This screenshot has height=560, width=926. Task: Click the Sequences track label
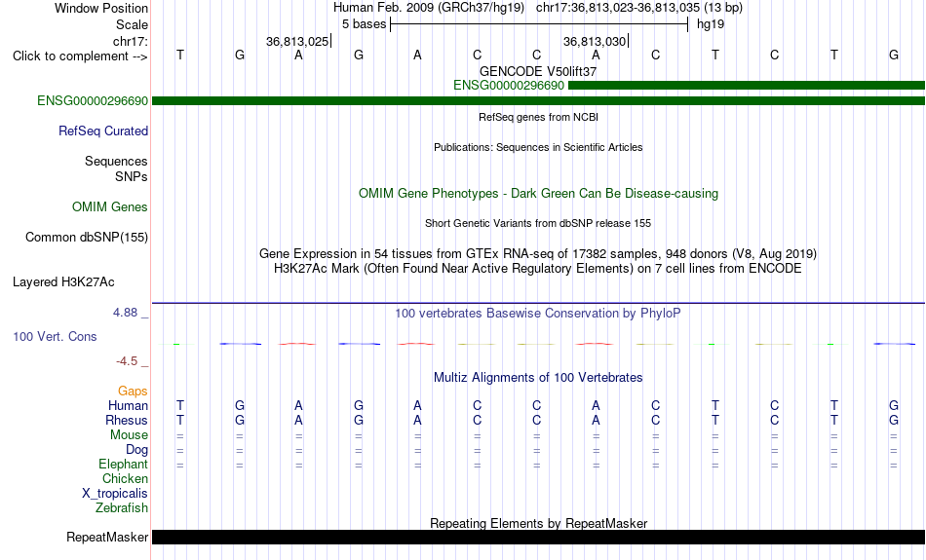coord(116,161)
